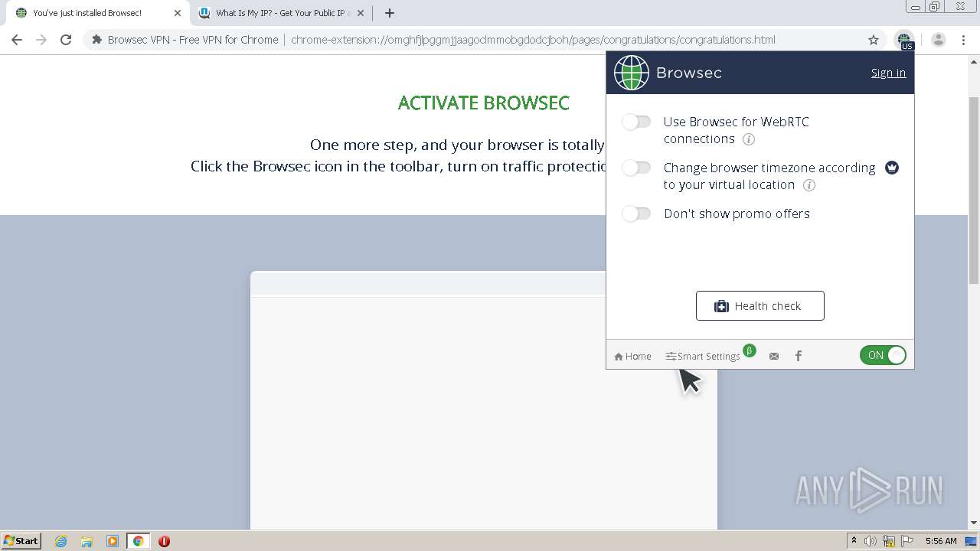Open Opera icon in taskbar

pos(164,541)
